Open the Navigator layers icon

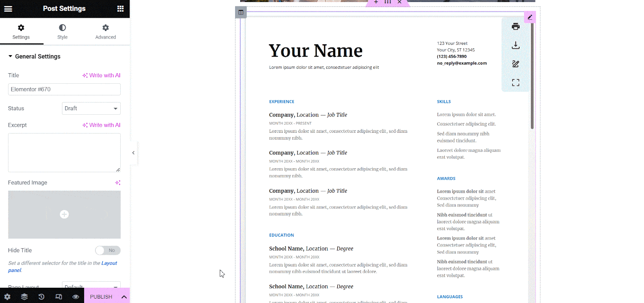(x=25, y=297)
